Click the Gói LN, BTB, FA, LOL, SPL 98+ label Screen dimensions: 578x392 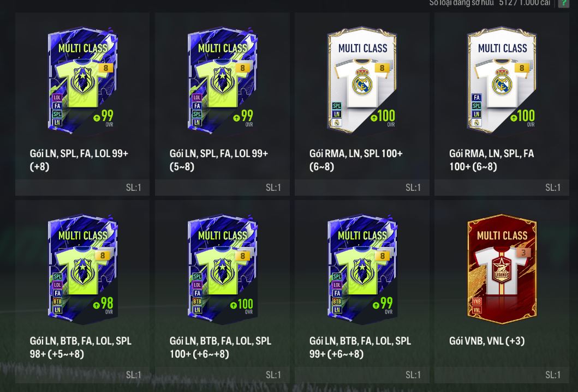(80, 347)
